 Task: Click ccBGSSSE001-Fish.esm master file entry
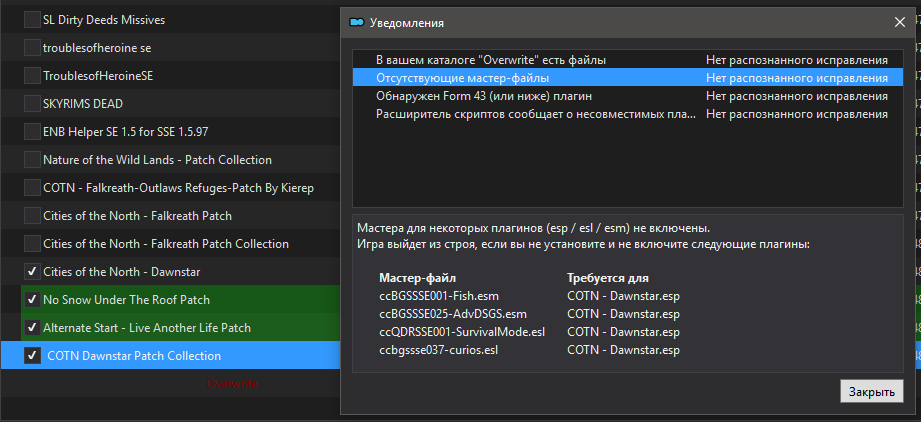pos(438,296)
